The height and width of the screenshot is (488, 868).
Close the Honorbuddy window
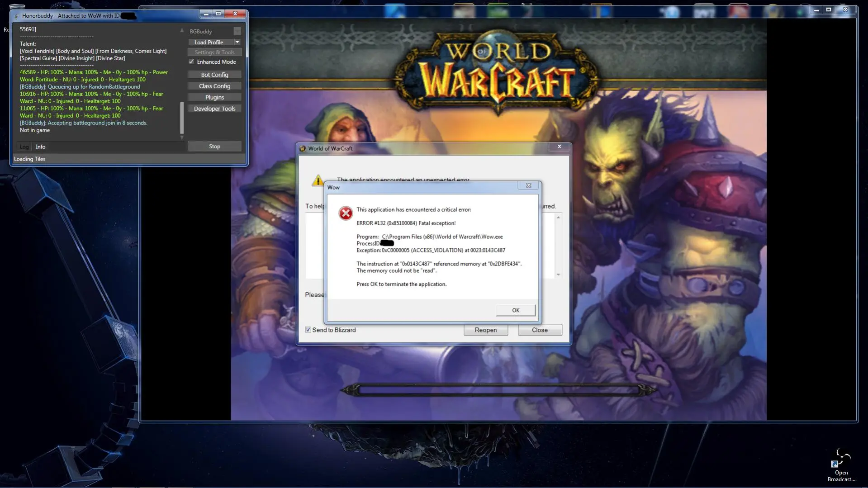235,14
